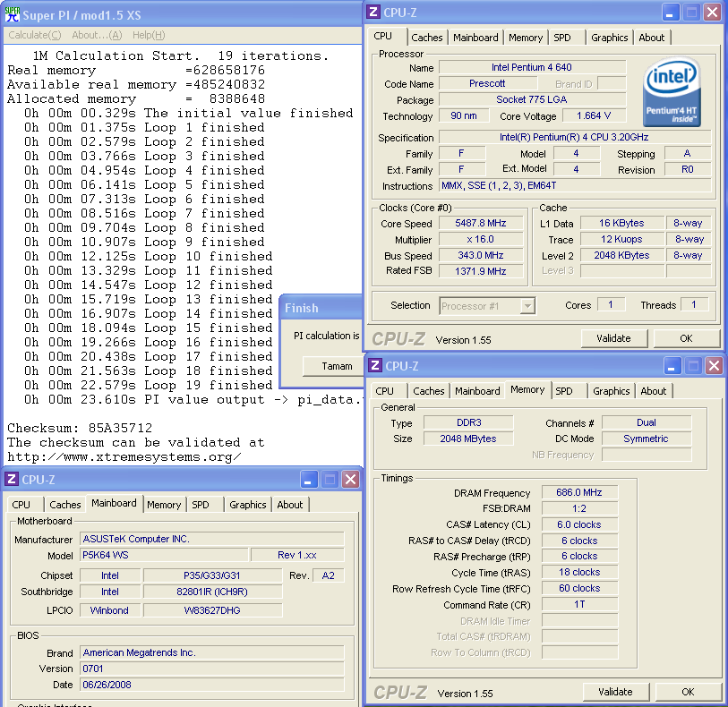Click Validate button in CPU-Z Memory window
The image size is (728, 707).
click(x=616, y=692)
